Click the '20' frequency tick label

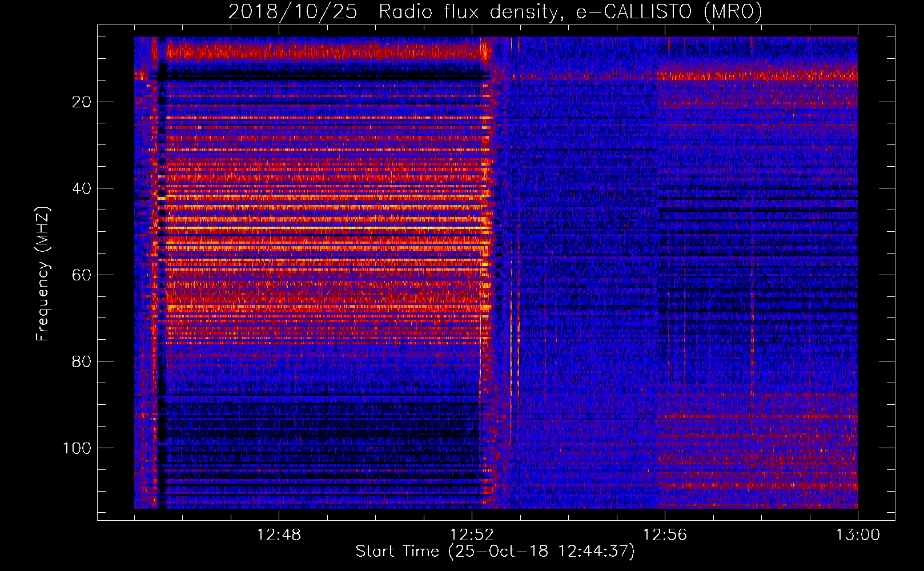point(82,102)
